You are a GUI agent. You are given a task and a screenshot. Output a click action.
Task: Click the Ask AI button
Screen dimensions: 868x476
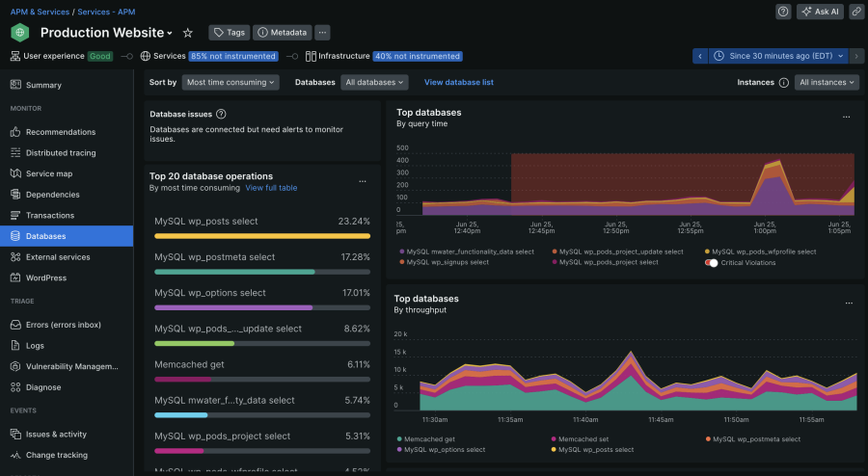pos(821,12)
